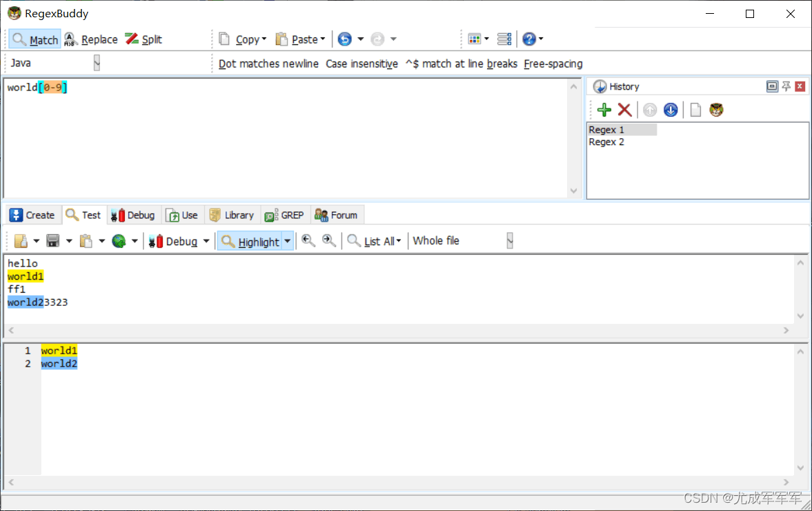Expand the globe icon dropdown arrow

point(135,241)
